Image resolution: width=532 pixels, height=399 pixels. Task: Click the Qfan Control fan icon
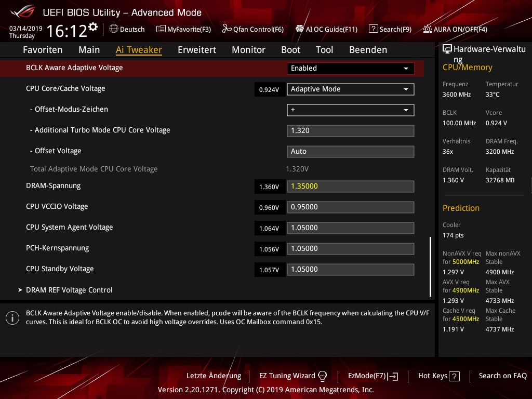click(227, 29)
